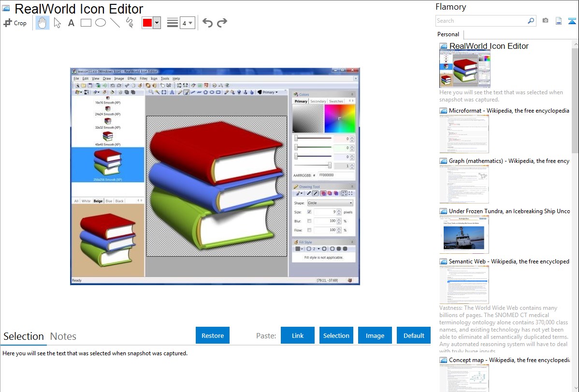This screenshot has height=392, width=579.
Task: Switch to the Notes tab
Action: click(63, 336)
